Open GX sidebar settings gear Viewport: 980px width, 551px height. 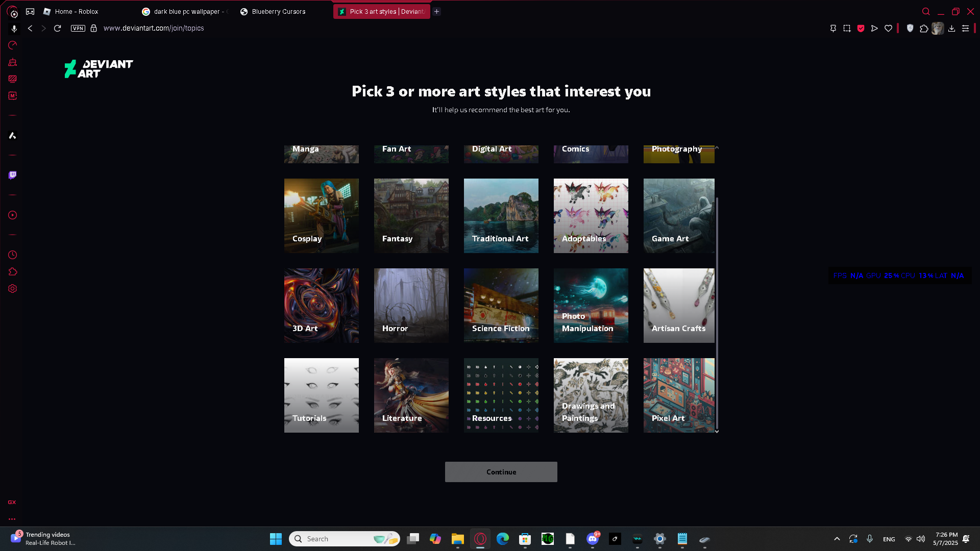click(x=13, y=289)
